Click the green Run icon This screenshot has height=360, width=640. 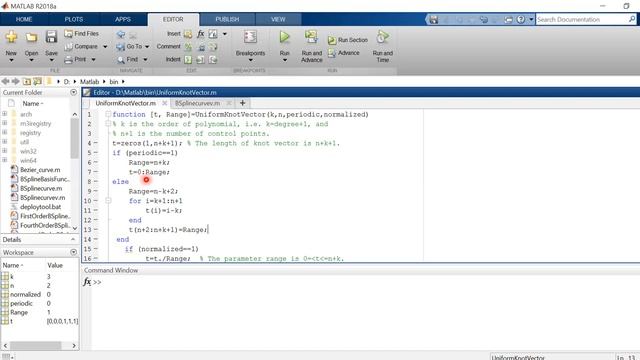[x=284, y=37]
